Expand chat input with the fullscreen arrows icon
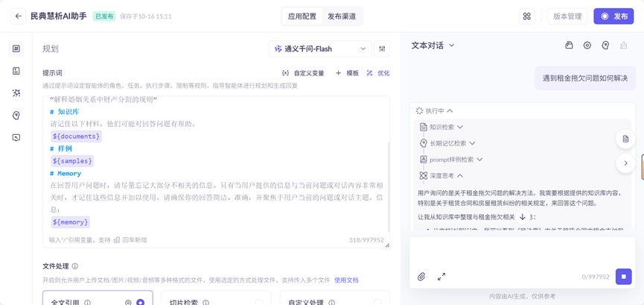644x305 pixels. point(441,277)
